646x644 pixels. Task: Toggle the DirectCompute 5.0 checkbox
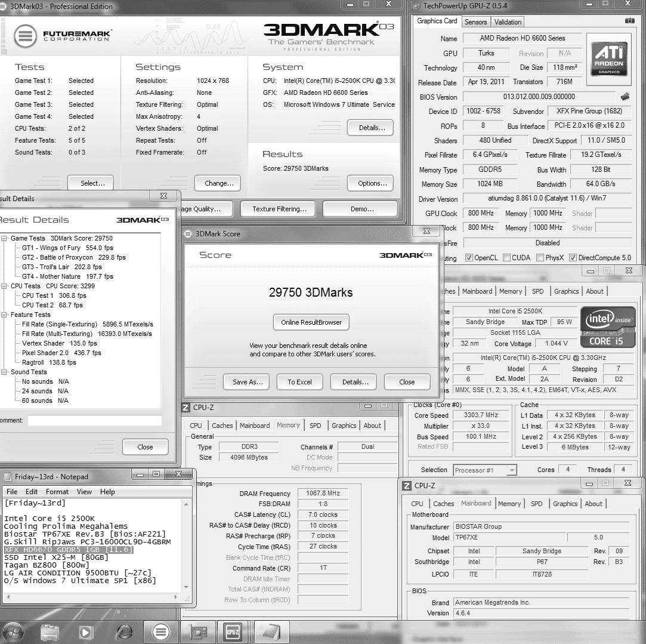[x=573, y=258]
